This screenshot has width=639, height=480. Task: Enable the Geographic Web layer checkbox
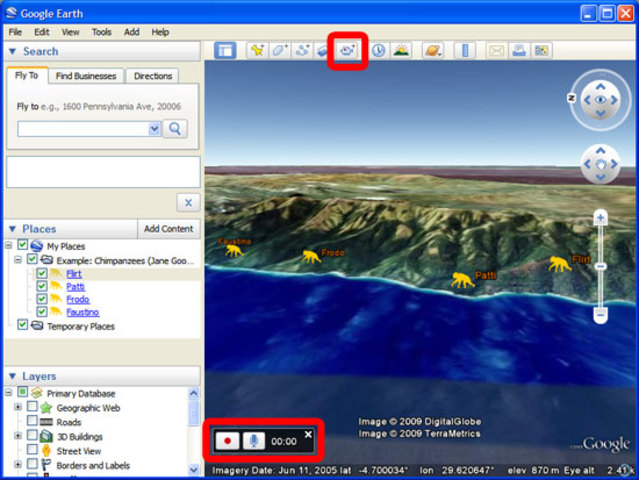pyautogui.click(x=32, y=406)
